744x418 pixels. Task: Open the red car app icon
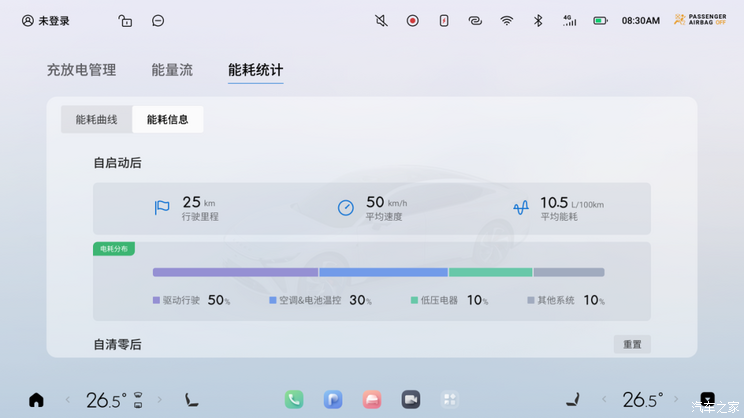372,399
